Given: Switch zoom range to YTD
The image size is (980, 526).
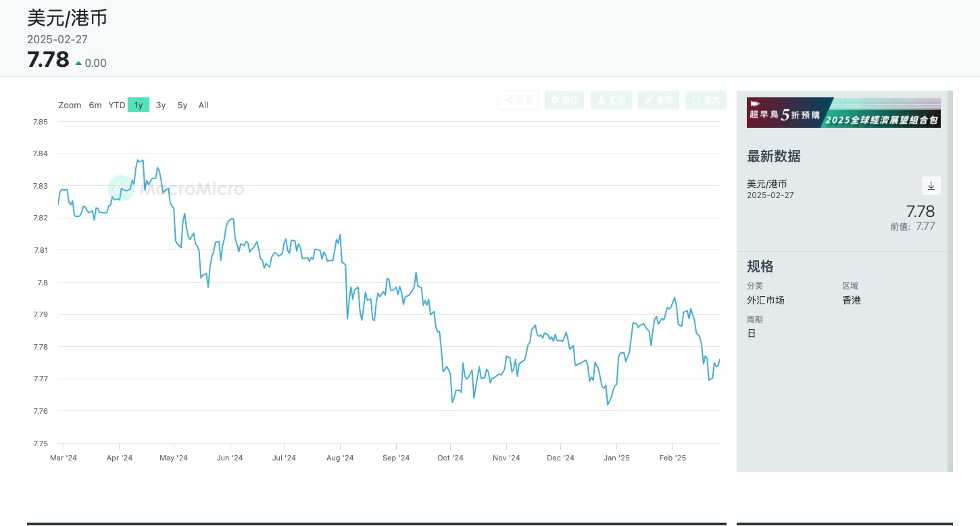Looking at the screenshot, I should point(117,105).
